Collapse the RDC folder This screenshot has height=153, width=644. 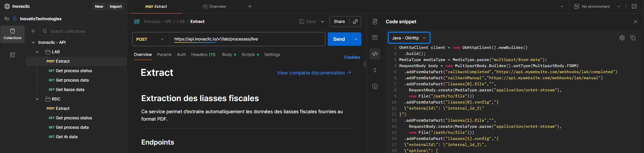pos(37,99)
